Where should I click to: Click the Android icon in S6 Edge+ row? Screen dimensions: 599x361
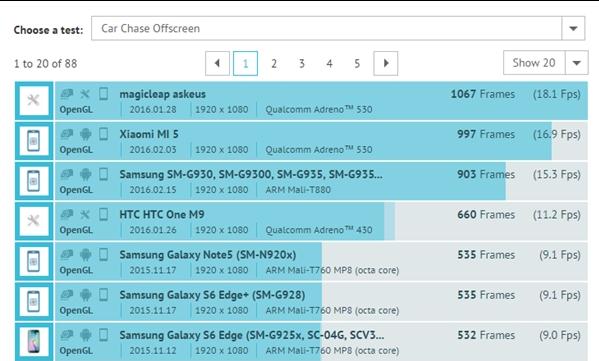pyautogui.click(x=86, y=295)
